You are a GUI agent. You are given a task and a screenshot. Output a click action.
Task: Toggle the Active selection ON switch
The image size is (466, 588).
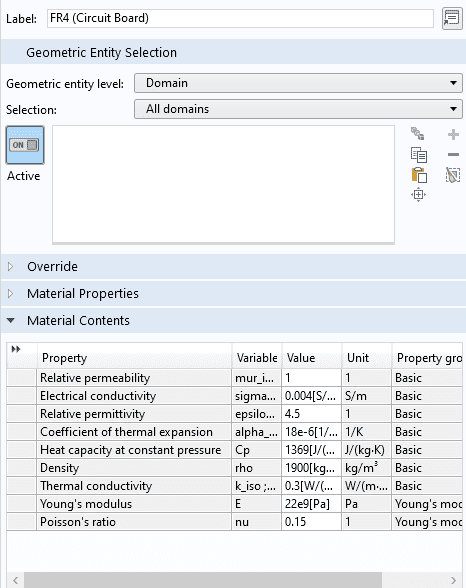25,145
